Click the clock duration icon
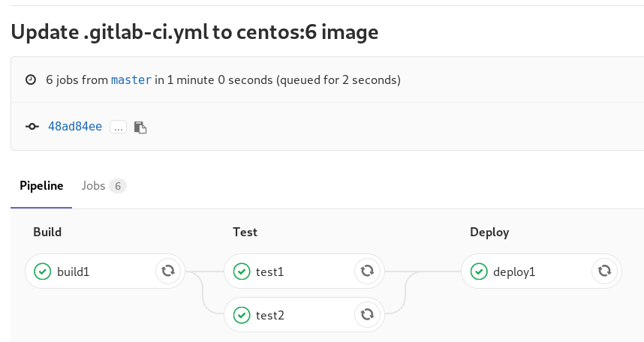The image size is (644, 342). [31, 79]
